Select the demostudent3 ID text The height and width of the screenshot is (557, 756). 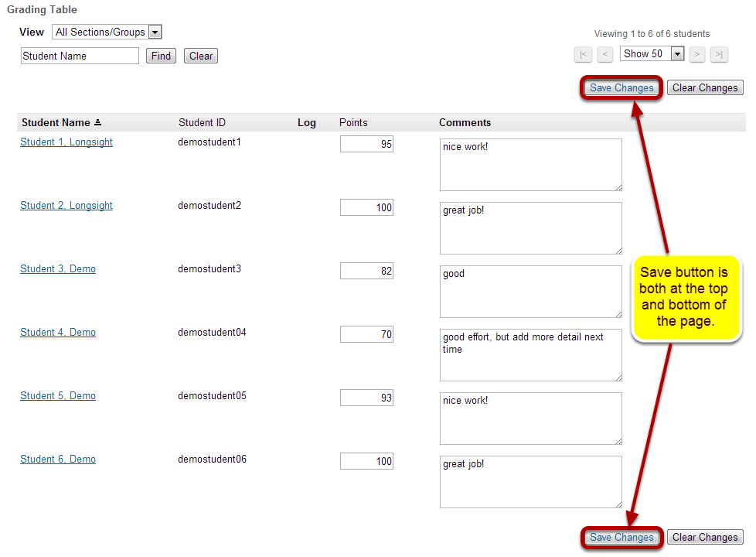point(209,269)
